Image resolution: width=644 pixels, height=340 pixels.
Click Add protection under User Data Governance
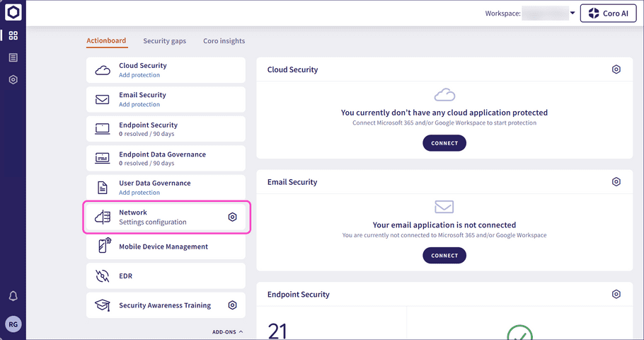[x=139, y=193]
